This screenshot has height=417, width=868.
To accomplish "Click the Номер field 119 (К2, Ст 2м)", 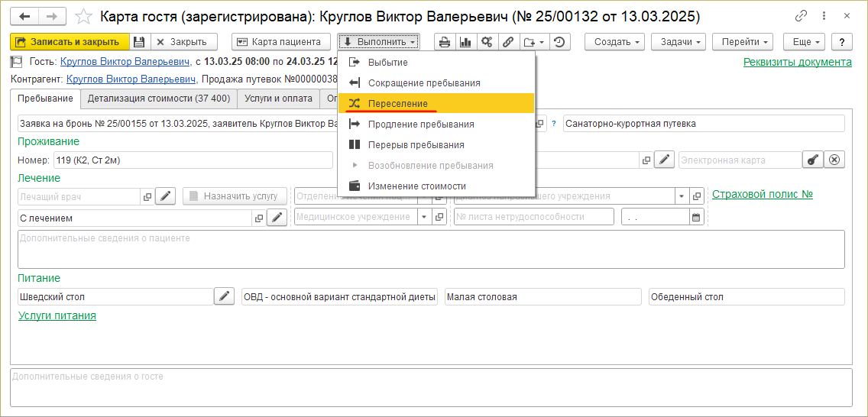I will [x=193, y=160].
